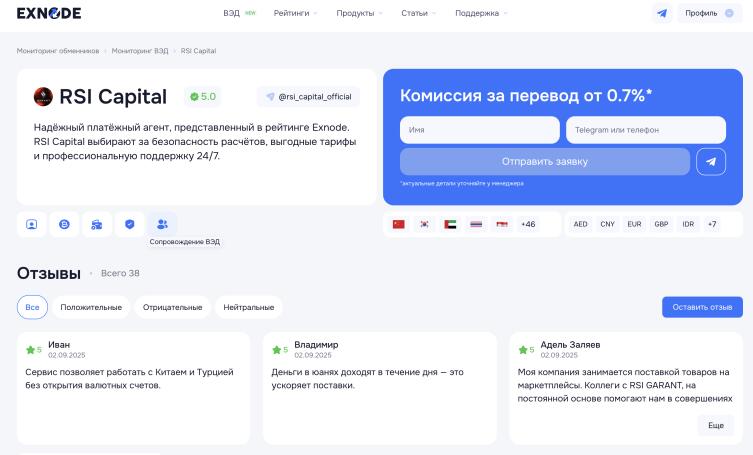The width and height of the screenshot is (753, 455).
Task: Click the shield verification icon
Action: [129, 225]
